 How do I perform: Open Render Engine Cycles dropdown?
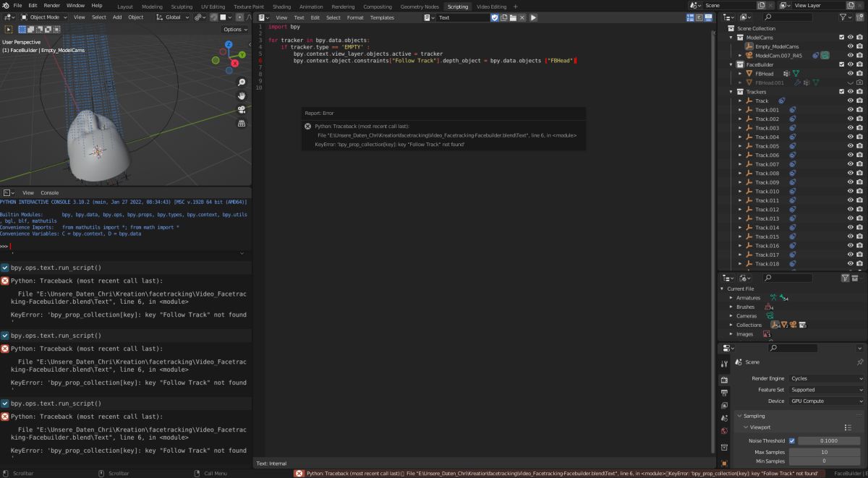[x=826, y=378]
